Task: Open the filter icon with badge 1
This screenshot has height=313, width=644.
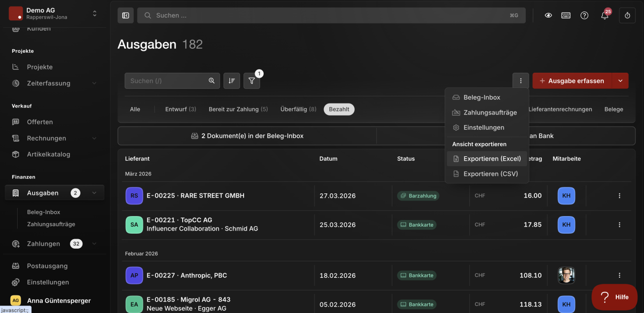Action: click(x=252, y=81)
